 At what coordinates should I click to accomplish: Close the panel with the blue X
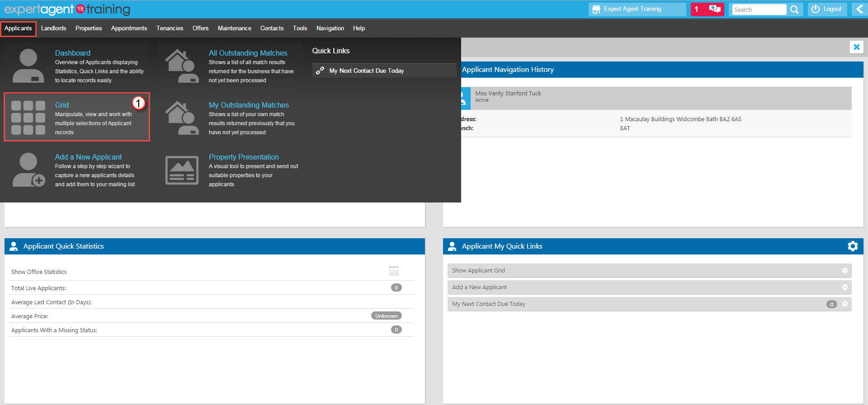(856, 47)
